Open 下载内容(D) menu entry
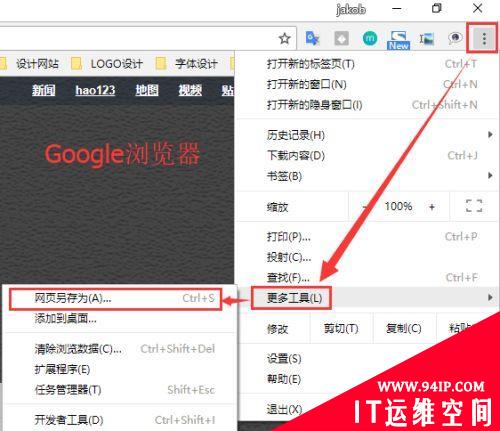The height and width of the screenshot is (431, 500). coord(368,155)
